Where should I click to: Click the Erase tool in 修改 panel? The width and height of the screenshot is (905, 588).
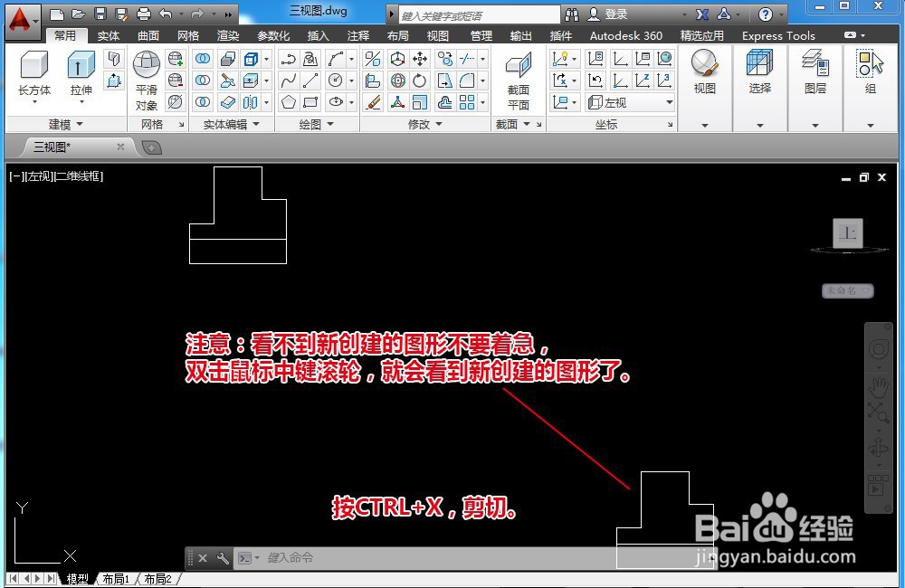[374, 102]
